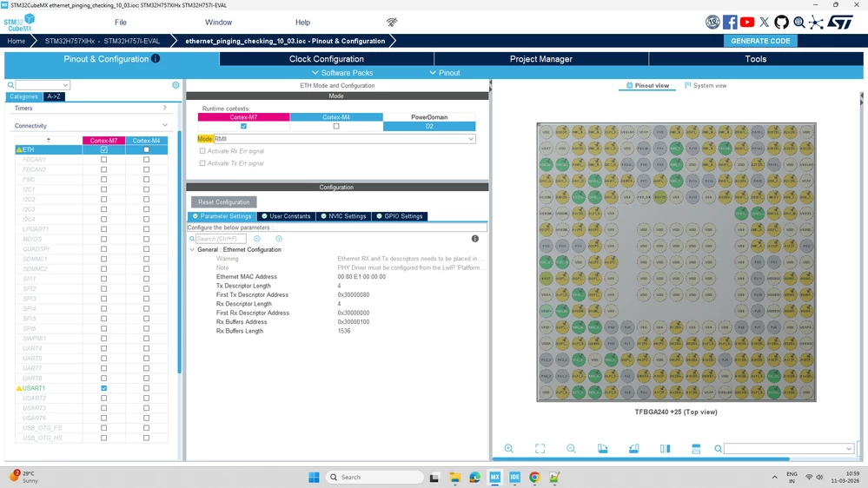Viewport: 868px width, 488px height.
Task: Rotate the chip counter-clockwise icon
Action: 633,449
